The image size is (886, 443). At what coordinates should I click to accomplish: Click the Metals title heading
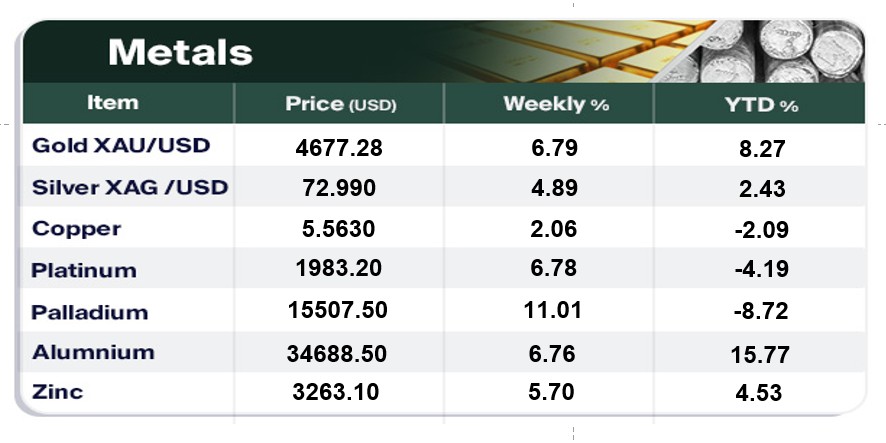[x=180, y=51]
